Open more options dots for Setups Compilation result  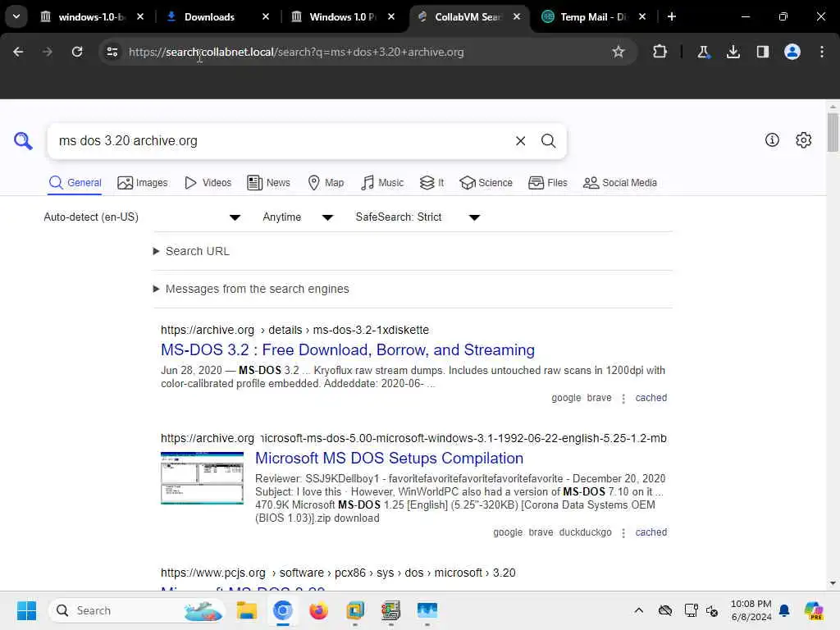[623, 533]
